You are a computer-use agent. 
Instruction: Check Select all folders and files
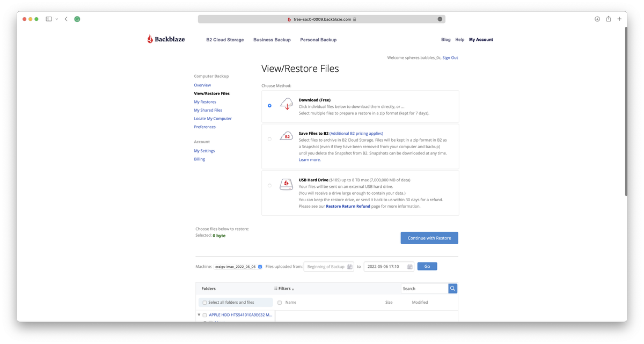pyautogui.click(x=204, y=302)
